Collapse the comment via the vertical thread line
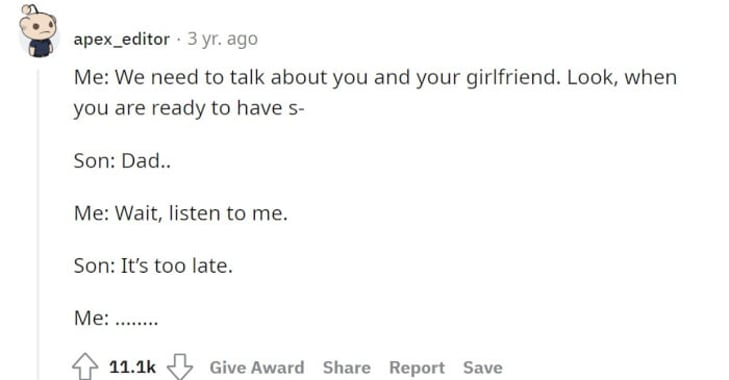This screenshot has width=729, height=380. [38, 223]
